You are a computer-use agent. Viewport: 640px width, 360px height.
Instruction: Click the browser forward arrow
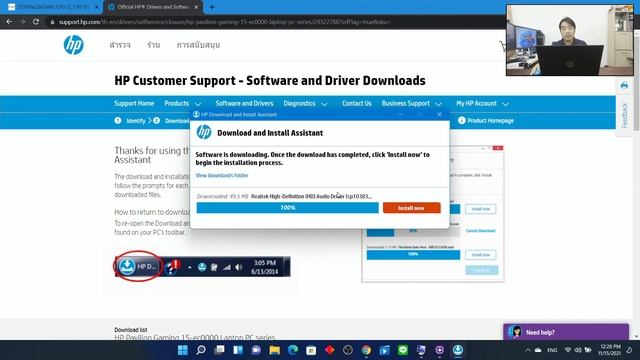(x=22, y=22)
